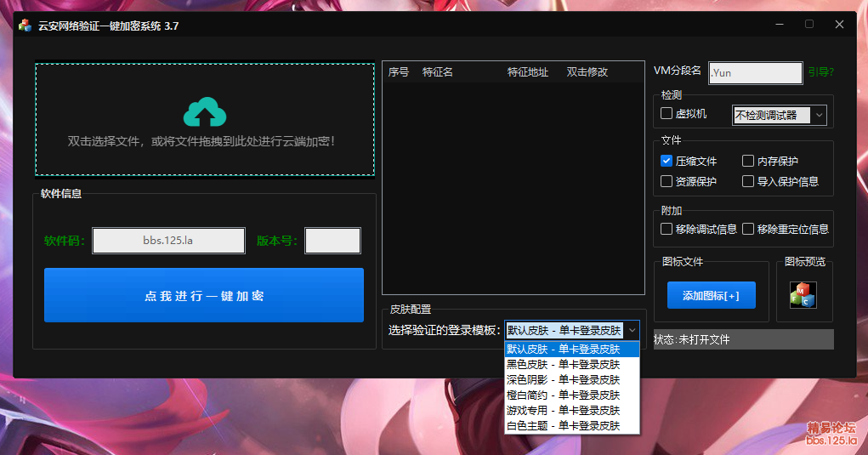Screen dimensions: 868x455
Task: Click the cloud upload icon
Action: pyautogui.click(x=204, y=112)
